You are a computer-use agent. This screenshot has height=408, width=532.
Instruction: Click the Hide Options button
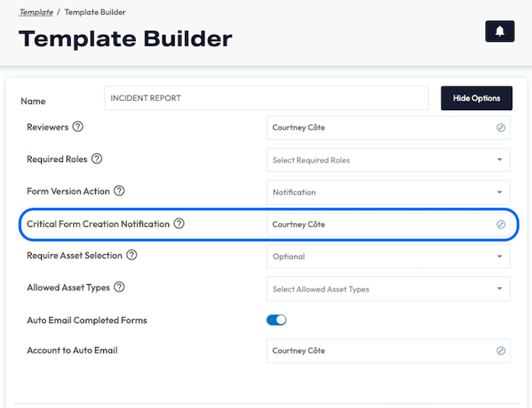(476, 98)
